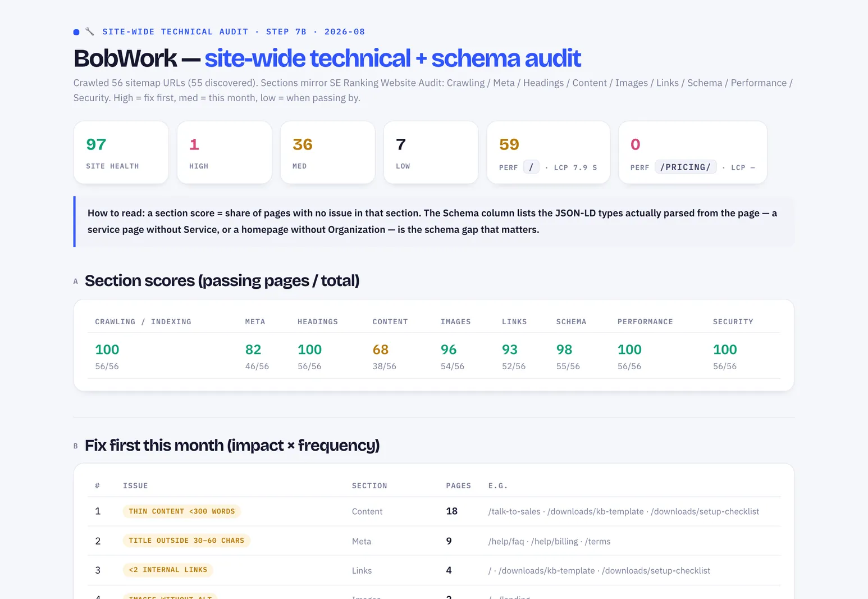Click the Headings column header in Section scores
Viewport: 868px width, 599px height.
pos(318,322)
